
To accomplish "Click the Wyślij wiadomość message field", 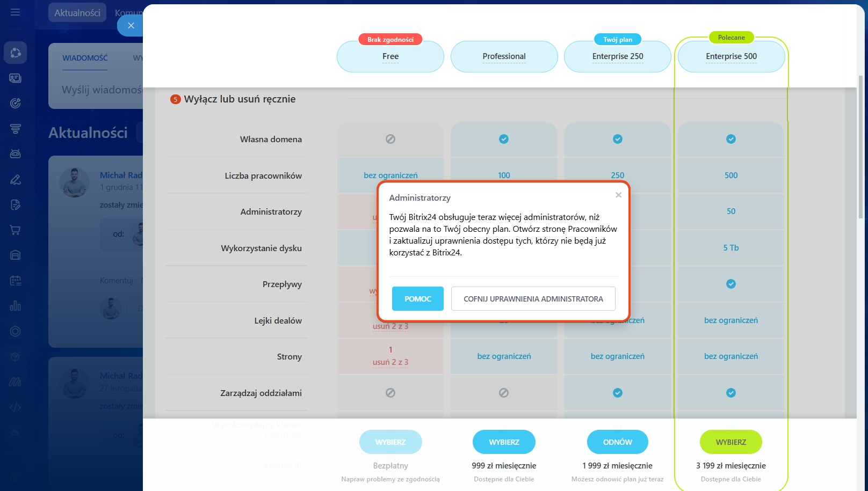I will pyautogui.click(x=102, y=90).
